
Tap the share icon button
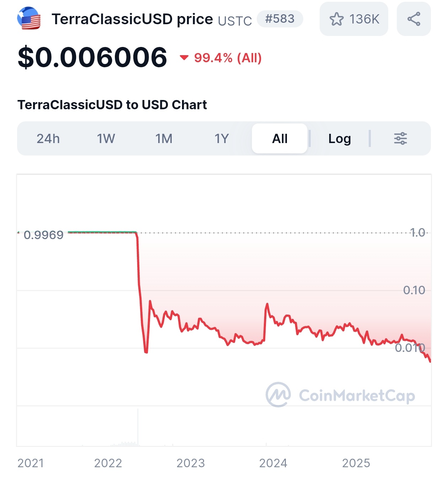tap(414, 19)
